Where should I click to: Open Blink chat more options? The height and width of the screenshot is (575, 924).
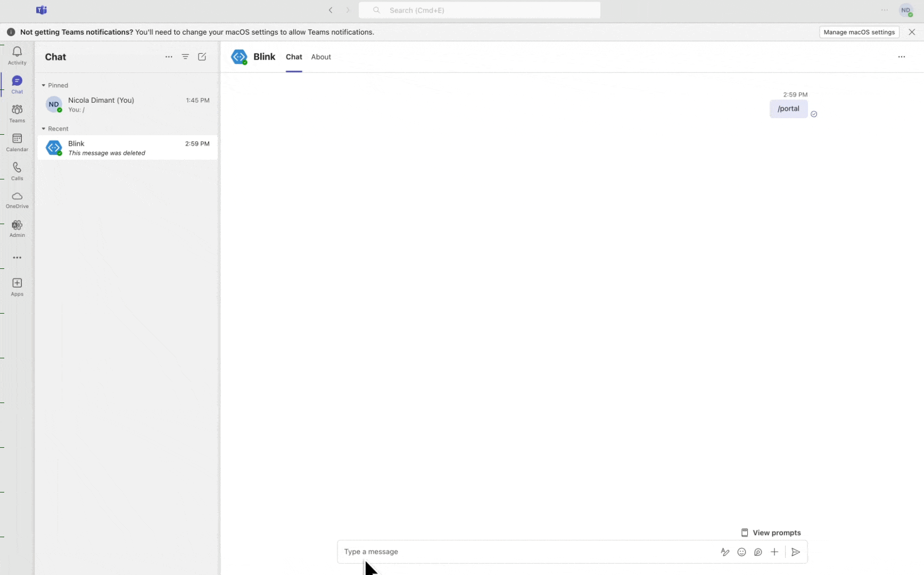(902, 57)
